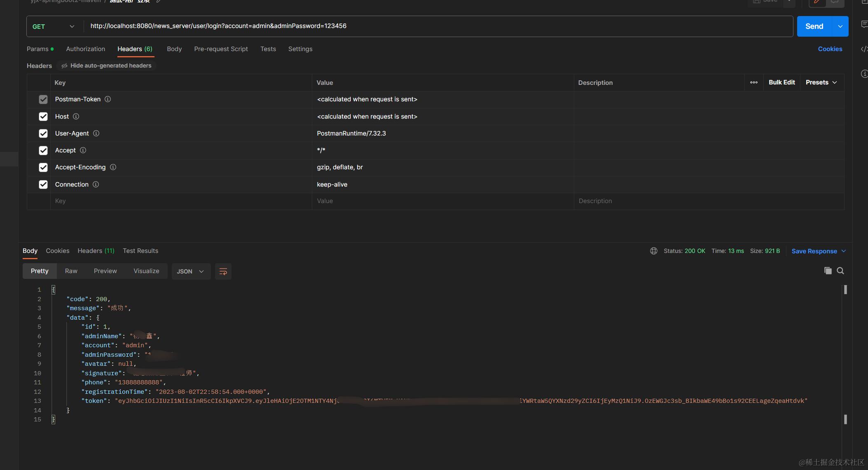Open three-dots options in headers table

[x=753, y=82]
